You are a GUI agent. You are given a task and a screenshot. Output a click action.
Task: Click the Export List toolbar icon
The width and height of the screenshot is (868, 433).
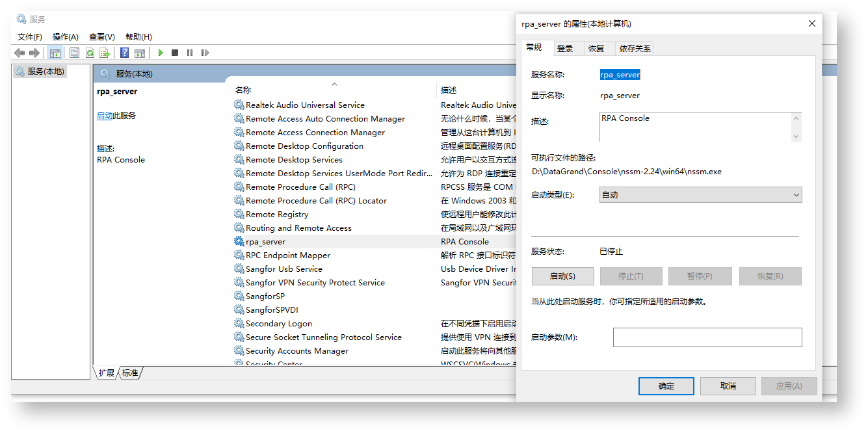click(x=104, y=53)
